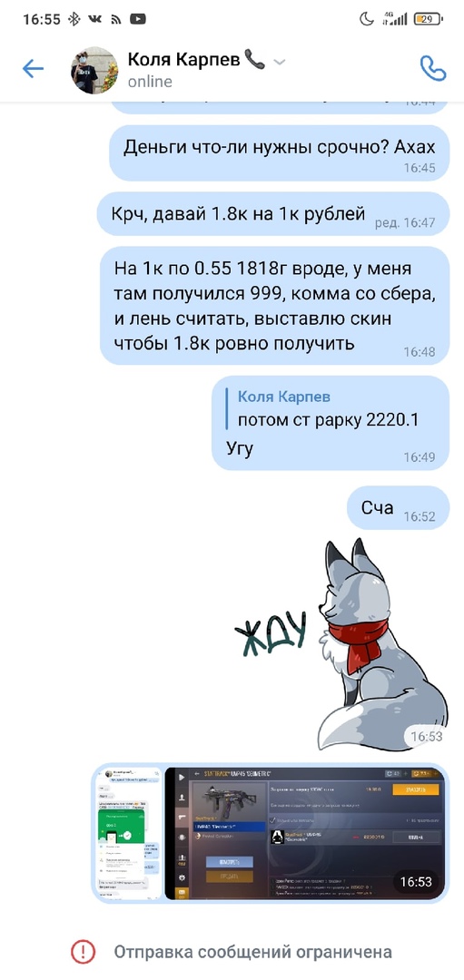Open the UMP-45 skin screenshot thumbnail
The width and height of the screenshot is (464, 980).
304,832
